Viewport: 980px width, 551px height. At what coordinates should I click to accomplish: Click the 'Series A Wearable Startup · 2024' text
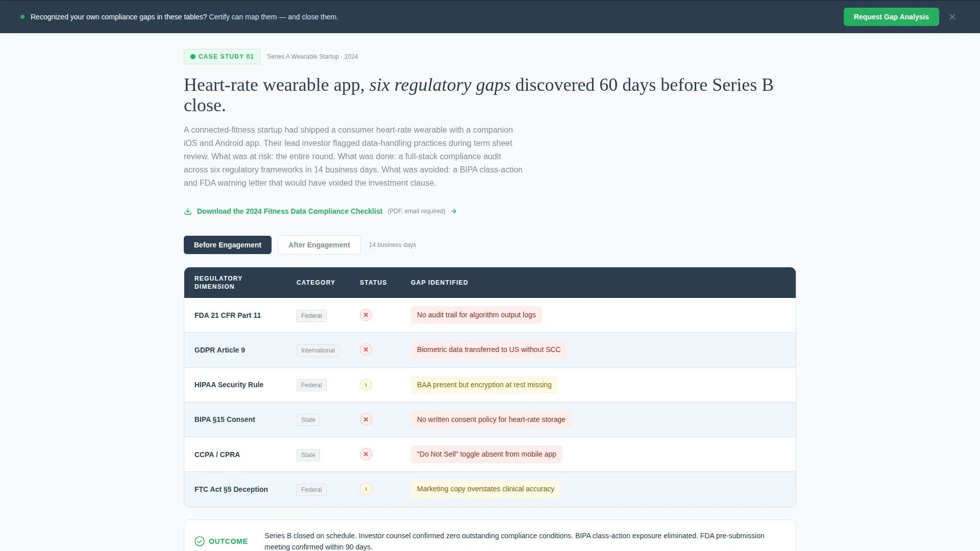coord(312,57)
